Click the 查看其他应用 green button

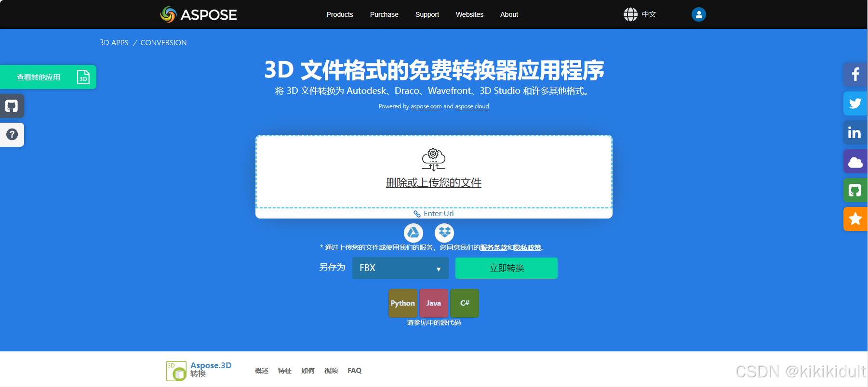pyautogui.click(x=48, y=77)
